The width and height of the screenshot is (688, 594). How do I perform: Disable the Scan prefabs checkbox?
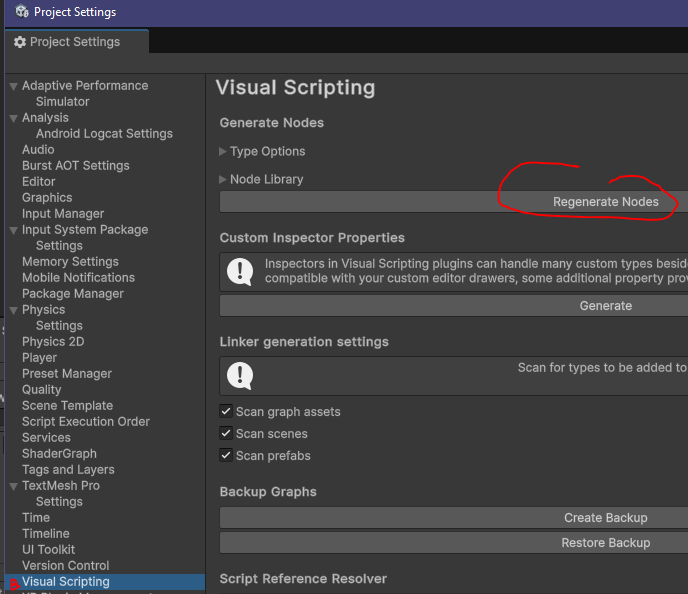coord(226,456)
